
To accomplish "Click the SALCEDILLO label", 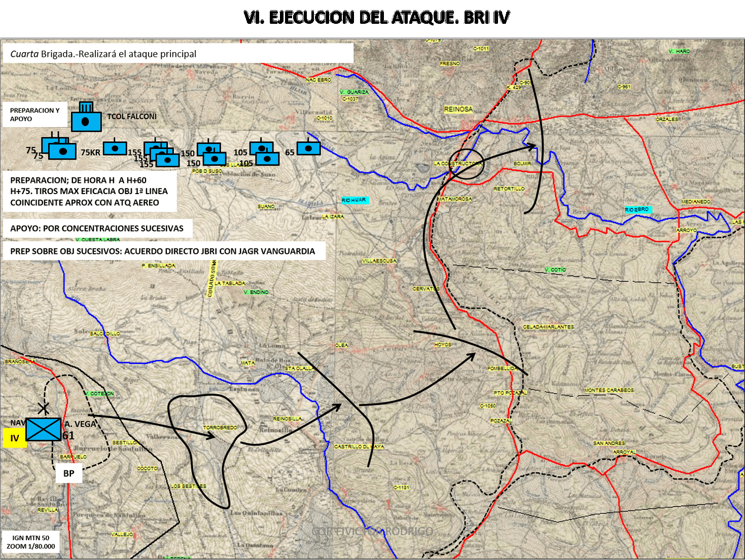I will click(105, 334).
